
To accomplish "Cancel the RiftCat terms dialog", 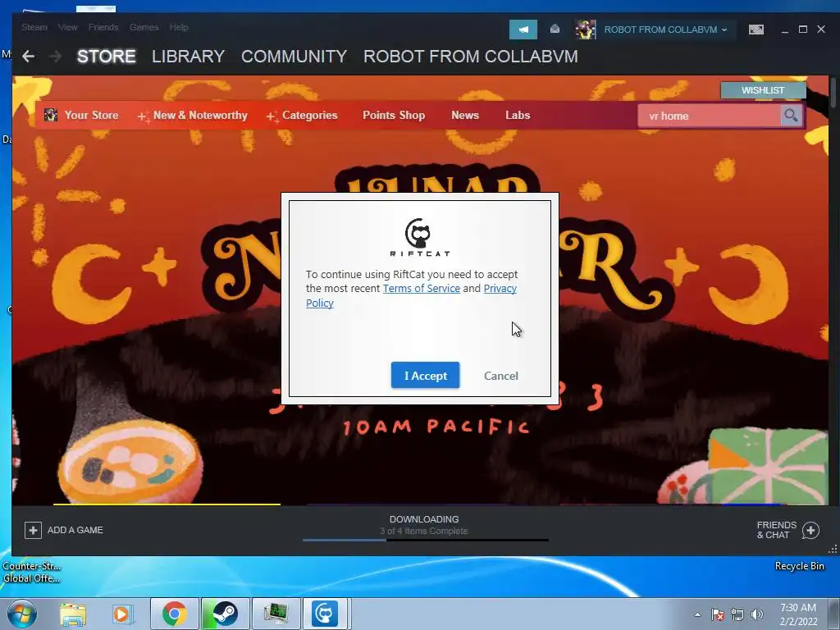I will pos(501,376).
